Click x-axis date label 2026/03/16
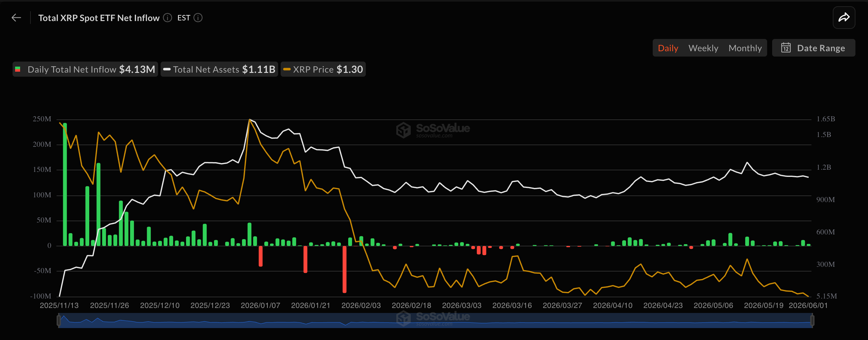This screenshot has width=868, height=340. 512,305
